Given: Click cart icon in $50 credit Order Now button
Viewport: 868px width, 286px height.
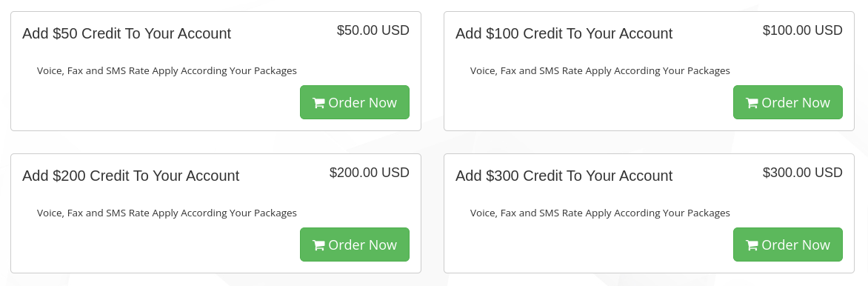Looking at the screenshot, I should tap(318, 103).
